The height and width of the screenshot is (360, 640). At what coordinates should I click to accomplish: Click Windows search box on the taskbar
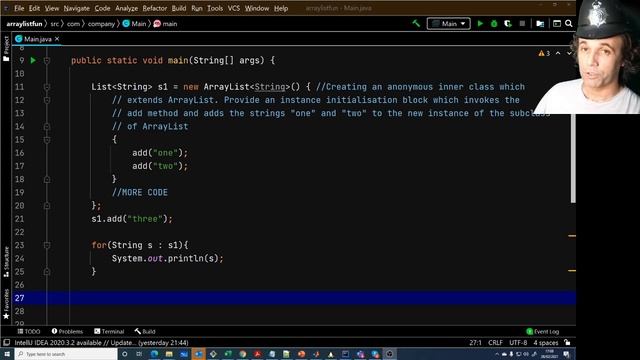[x=66, y=354]
